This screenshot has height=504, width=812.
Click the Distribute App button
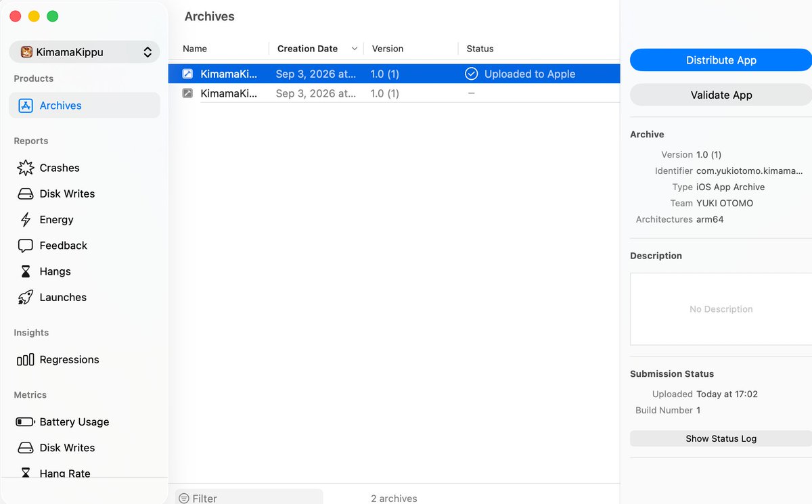(x=721, y=60)
